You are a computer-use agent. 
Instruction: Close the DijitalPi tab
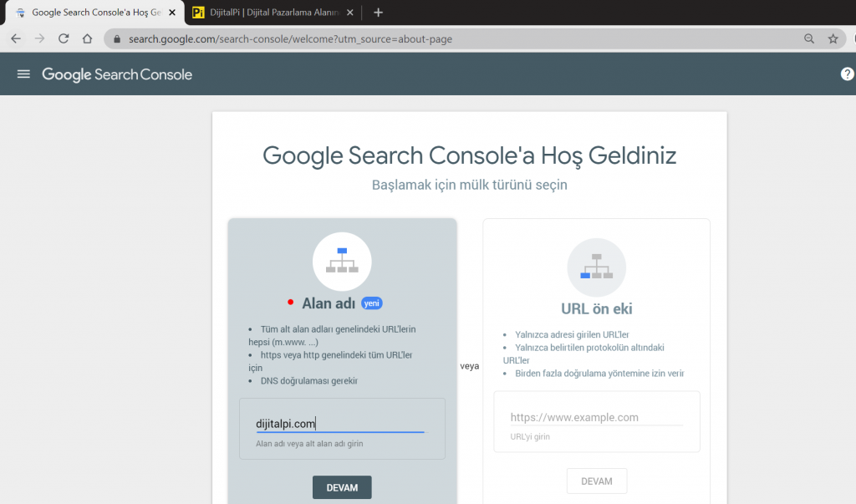click(350, 12)
